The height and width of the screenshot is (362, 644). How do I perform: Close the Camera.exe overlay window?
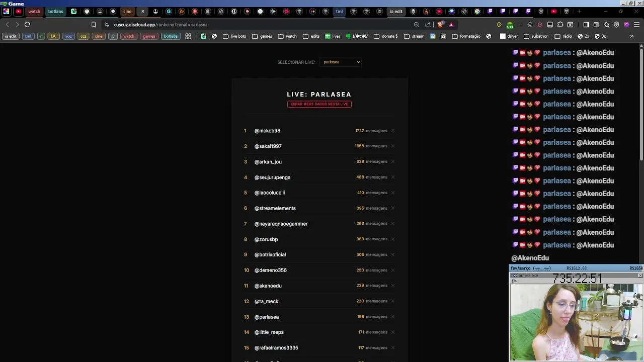[640, 276]
